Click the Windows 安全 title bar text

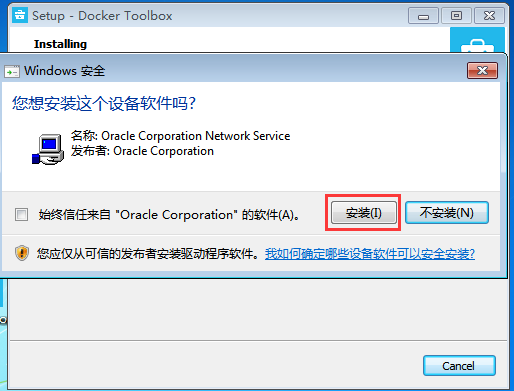pos(65,71)
